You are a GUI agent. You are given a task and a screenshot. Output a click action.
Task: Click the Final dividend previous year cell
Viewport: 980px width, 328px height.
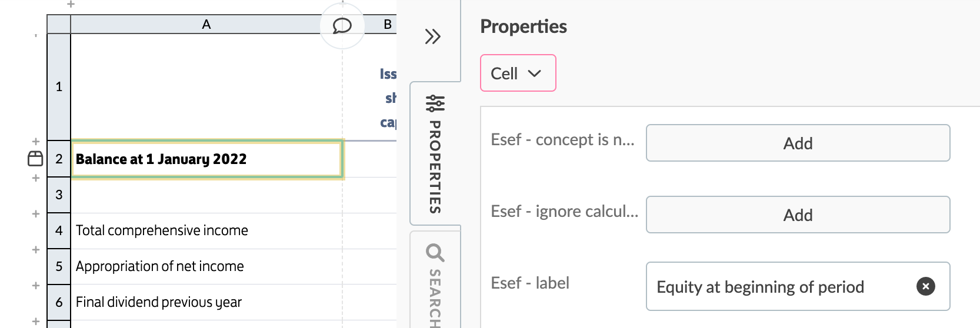[x=206, y=302]
